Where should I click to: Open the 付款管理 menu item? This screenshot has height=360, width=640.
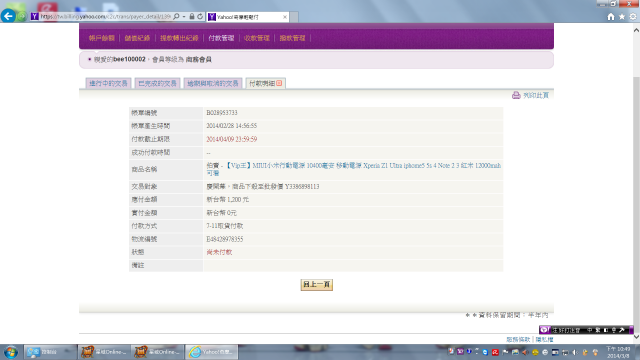coord(221,38)
